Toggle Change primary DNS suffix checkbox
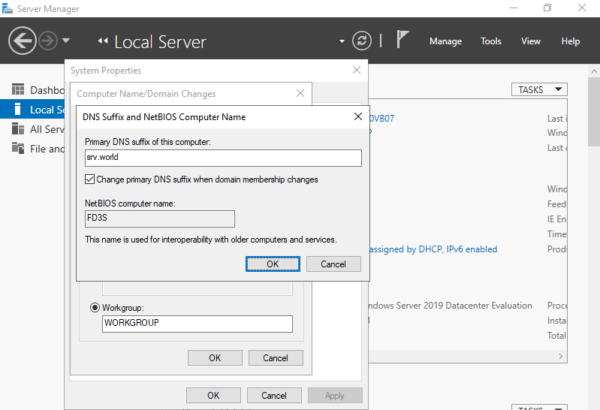Image resolution: width=600 pixels, height=410 pixels. coord(90,179)
